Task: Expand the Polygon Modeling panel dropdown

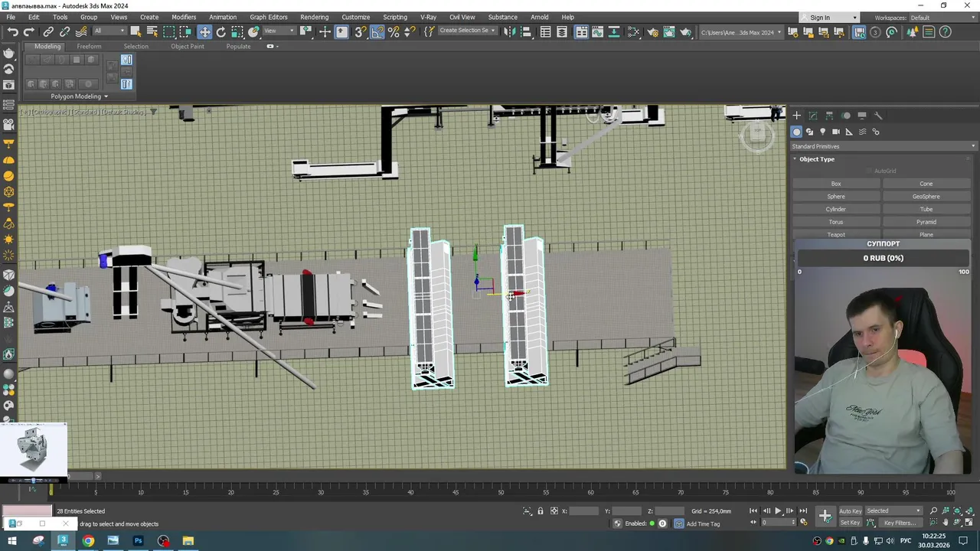Action: click(80, 96)
